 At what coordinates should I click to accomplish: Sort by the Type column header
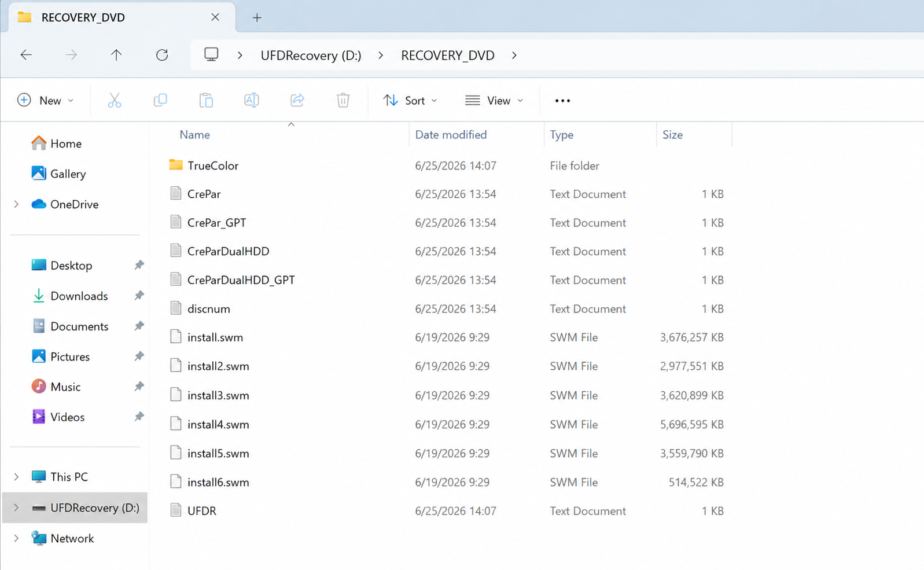tap(561, 135)
